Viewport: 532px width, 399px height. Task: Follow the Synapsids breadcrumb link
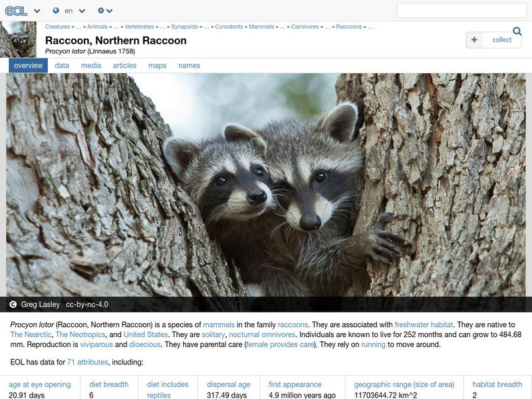[184, 27]
